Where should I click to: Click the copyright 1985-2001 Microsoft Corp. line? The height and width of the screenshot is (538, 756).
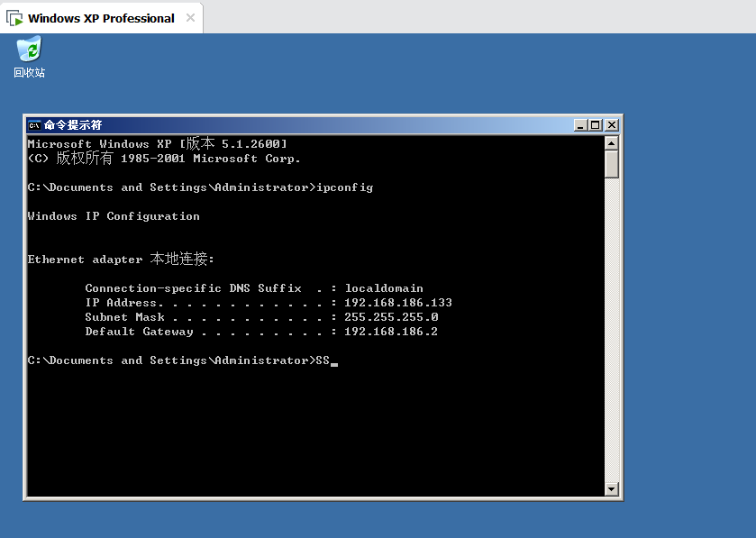(x=164, y=158)
